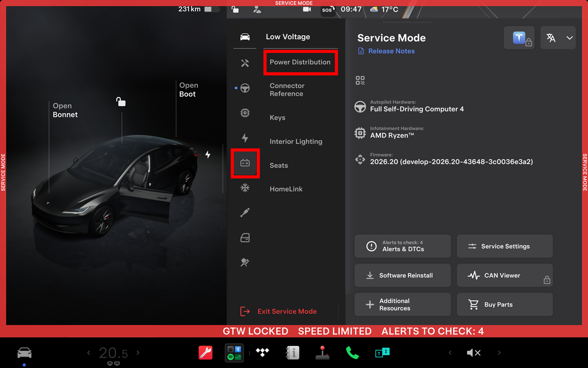Open the chip (infotainment) sidebar category
This screenshot has height=368, width=588.
tap(245, 113)
